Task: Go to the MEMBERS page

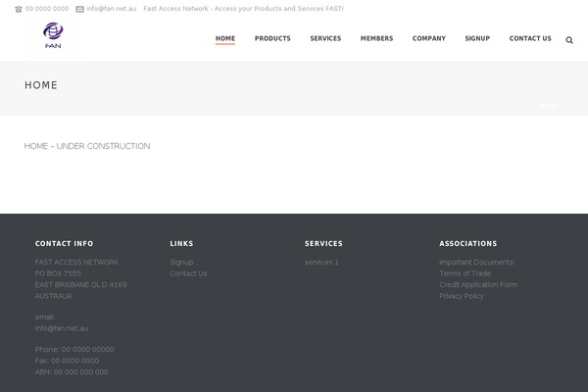Action: click(376, 38)
